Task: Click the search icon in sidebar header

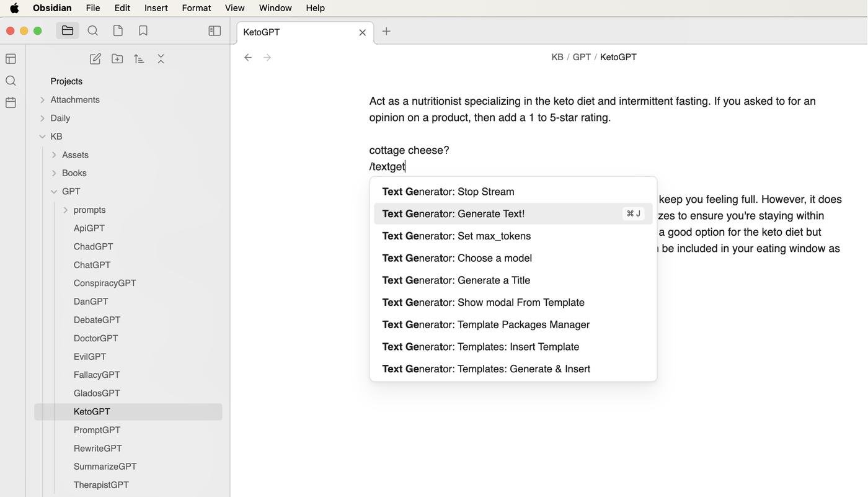Action: [93, 30]
